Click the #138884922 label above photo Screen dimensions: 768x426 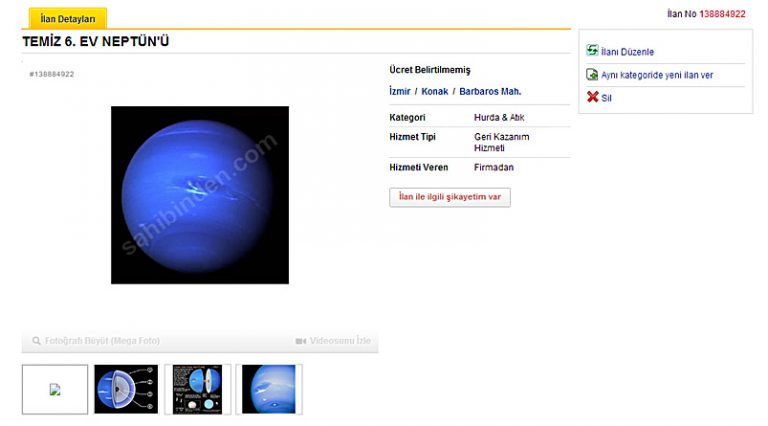point(51,74)
